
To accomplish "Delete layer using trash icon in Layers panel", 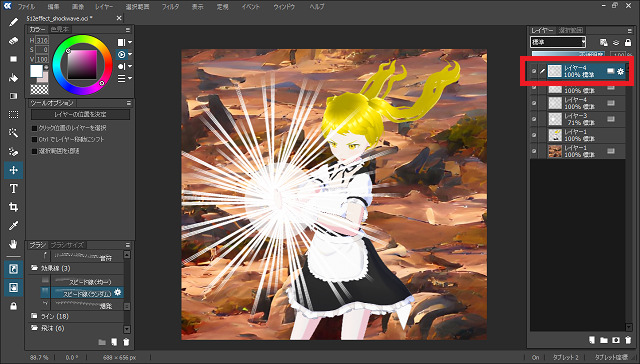I will point(628,340).
